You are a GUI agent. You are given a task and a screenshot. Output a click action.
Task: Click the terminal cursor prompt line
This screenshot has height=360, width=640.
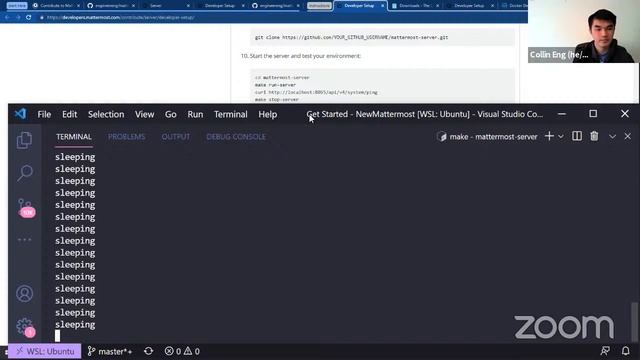58,336
